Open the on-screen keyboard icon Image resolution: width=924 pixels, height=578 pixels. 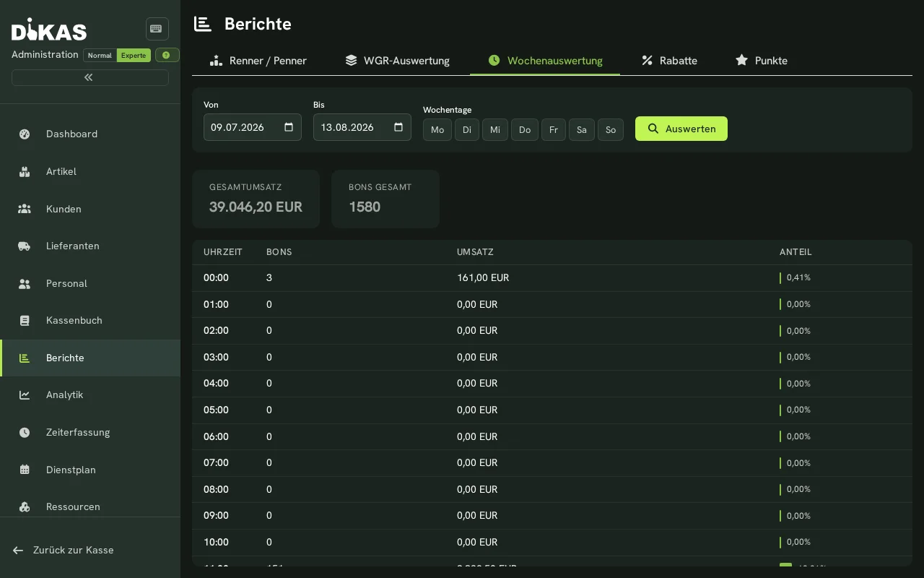157,29
